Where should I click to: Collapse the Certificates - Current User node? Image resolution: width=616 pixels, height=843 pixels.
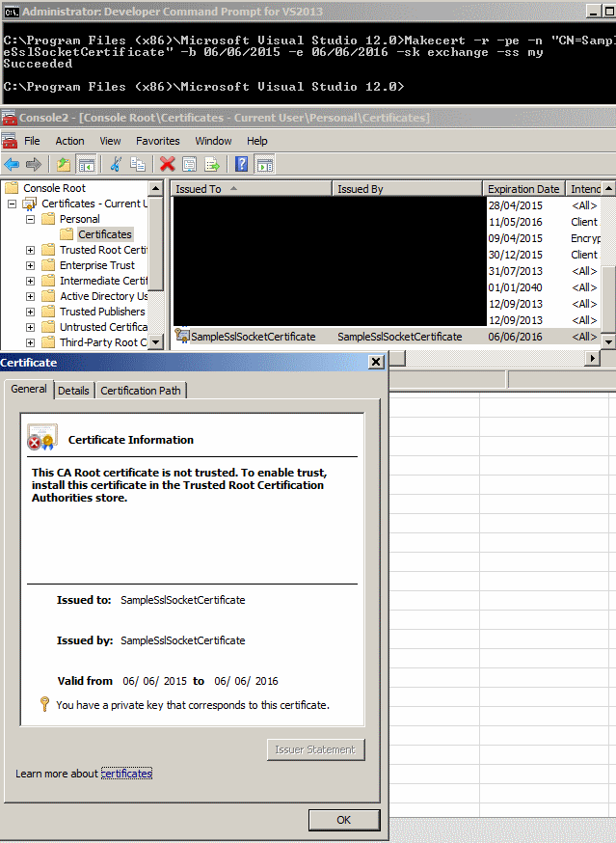click(12, 204)
